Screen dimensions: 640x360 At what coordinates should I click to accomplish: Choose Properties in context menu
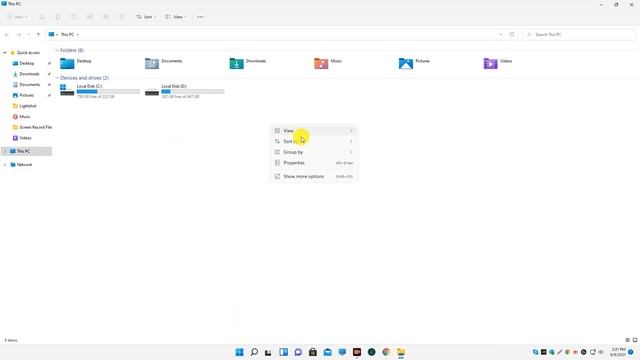coord(313,162)
